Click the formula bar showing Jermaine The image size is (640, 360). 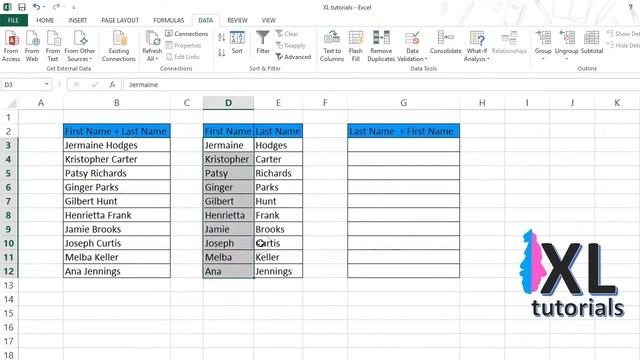pyautogui.click(x=381, y=84)
